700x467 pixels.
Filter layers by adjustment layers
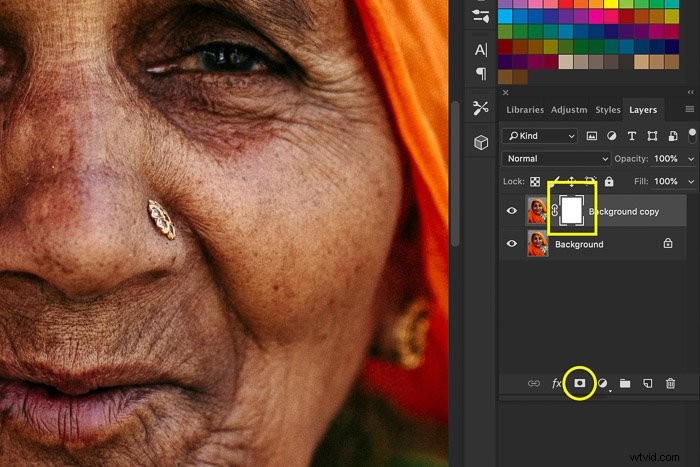point(612,136)
